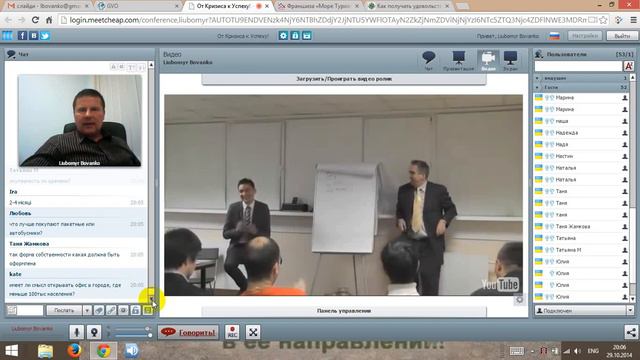Open the GVO browser tab

coord(138,6)
